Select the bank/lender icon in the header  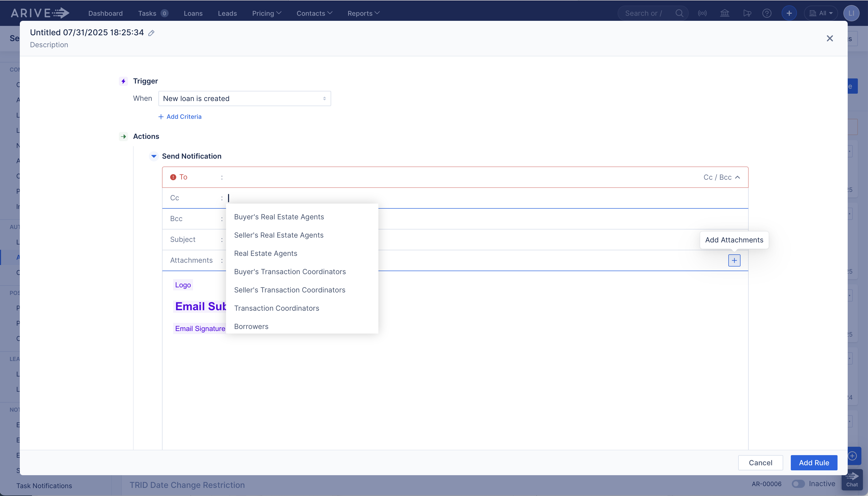click(x=725, y=13)
